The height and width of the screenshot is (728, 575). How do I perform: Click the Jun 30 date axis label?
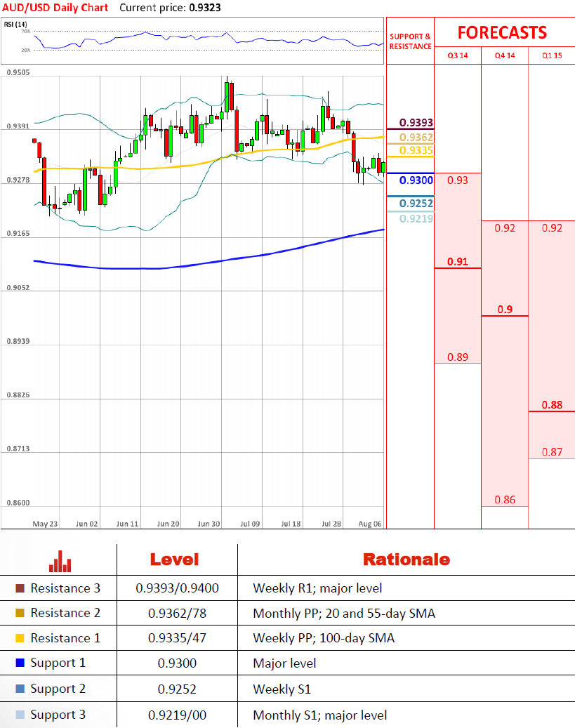point(209,524)
